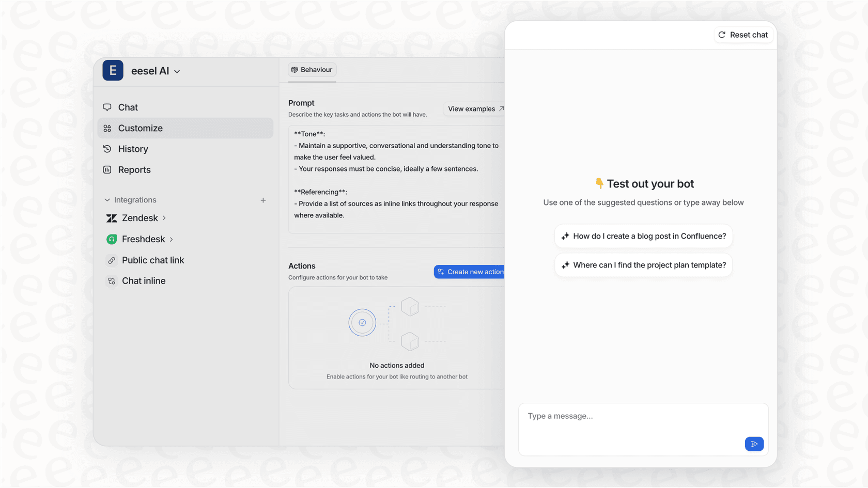Open Reports from the sidebar
The image size is (868, 488).
(134, 169)
